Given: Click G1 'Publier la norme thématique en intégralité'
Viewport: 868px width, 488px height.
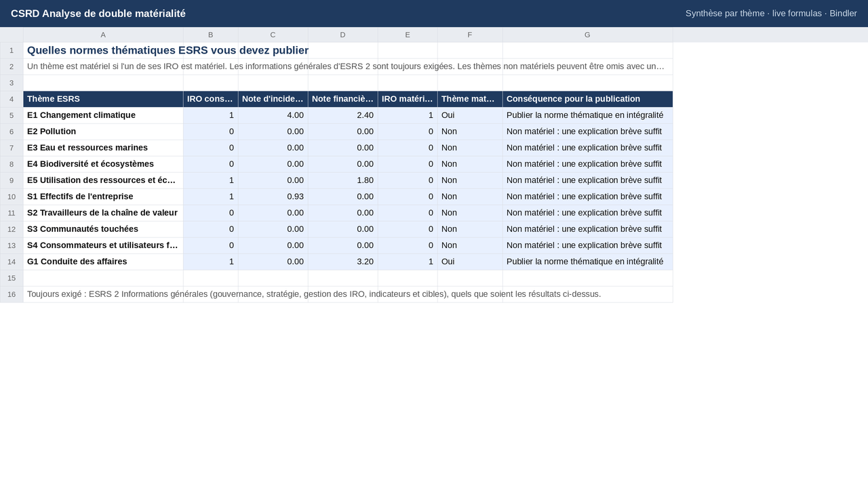Looking at the screenshot, I should (x=587, y=262).
